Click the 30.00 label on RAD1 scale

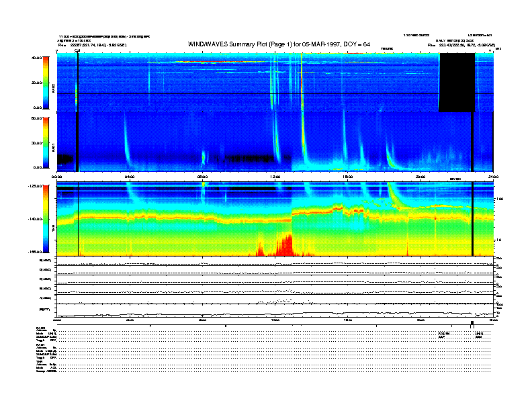pos(36,143)
